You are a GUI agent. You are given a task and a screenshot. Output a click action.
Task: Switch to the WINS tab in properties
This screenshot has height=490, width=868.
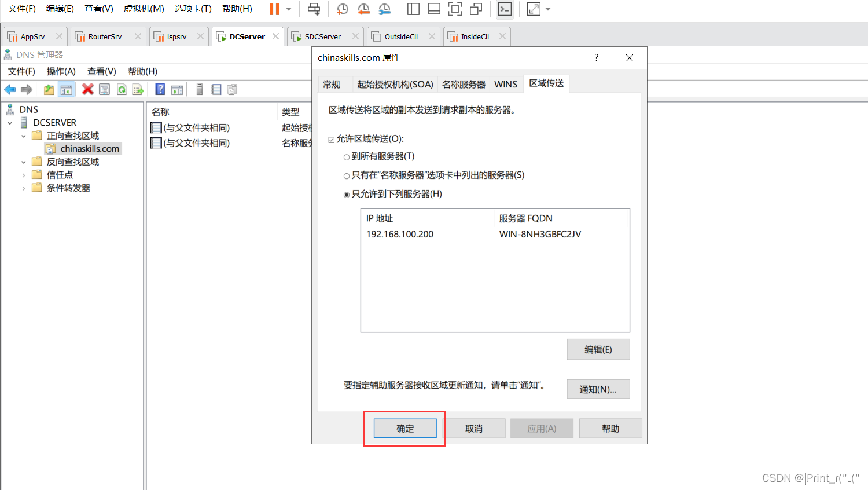point(506,83)
